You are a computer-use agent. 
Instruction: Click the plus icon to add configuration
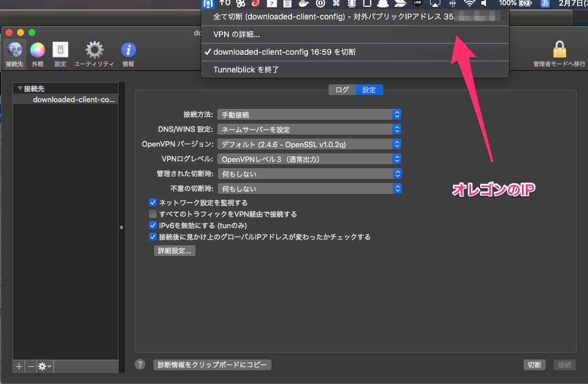19,366
